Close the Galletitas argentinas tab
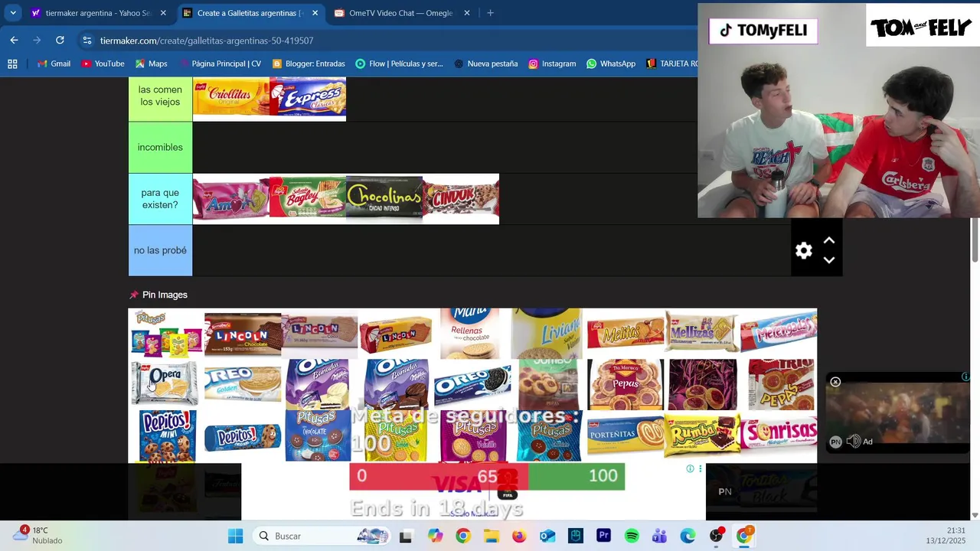 315,13
